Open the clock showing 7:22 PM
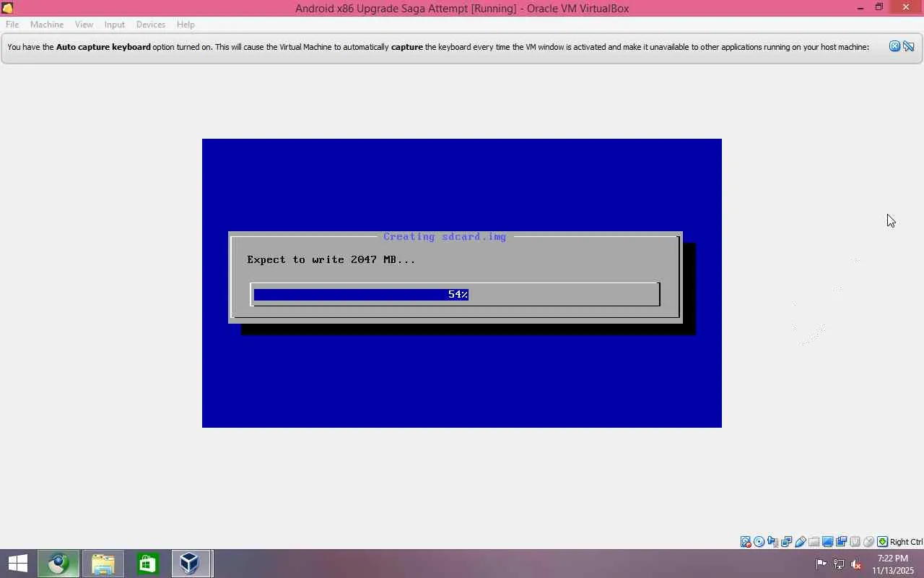This screenshot has height=578, width=924. pyautogui.click(x=893, y=564)
